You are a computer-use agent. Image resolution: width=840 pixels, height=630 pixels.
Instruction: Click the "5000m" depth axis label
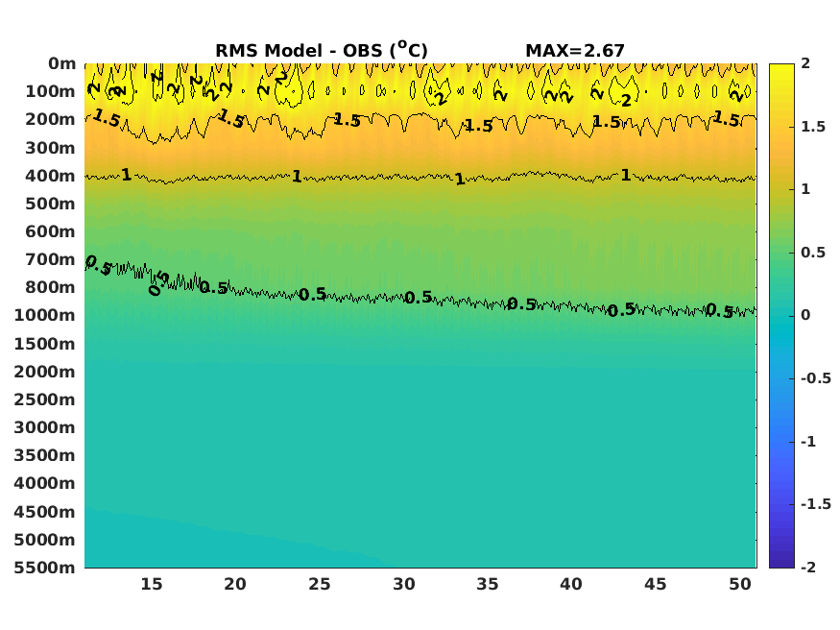click(45, 540)
